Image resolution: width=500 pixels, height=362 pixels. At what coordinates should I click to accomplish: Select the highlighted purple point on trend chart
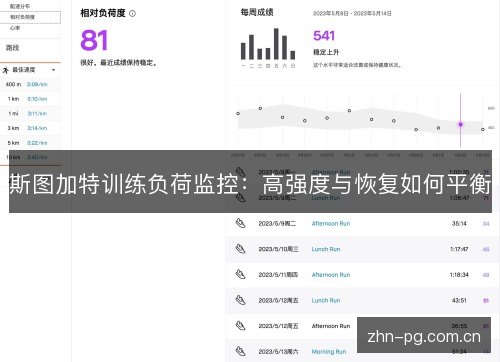pos(461,124)
